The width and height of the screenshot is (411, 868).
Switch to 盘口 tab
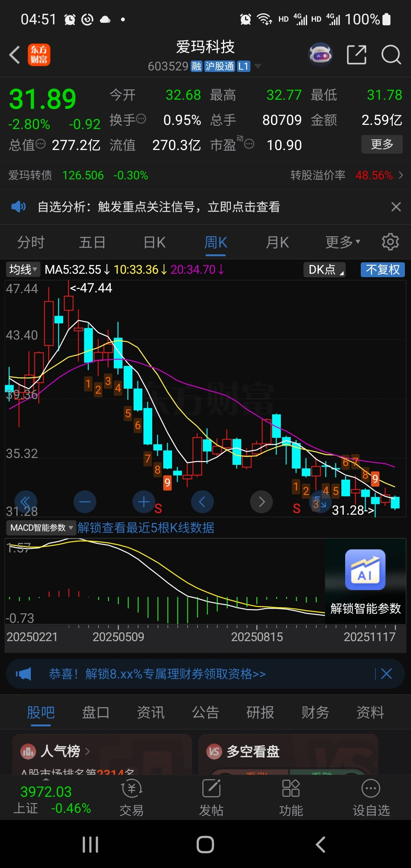tap(96, 712)
